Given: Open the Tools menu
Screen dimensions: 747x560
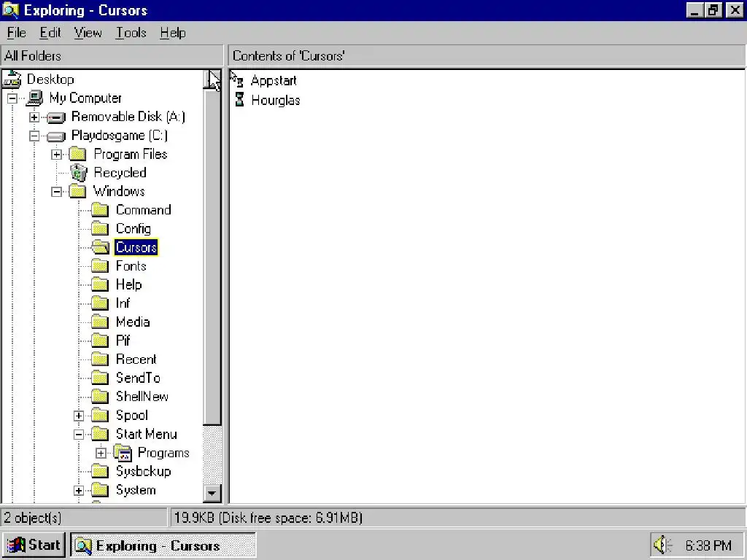Looking at the screenshot, I should 131,33.
